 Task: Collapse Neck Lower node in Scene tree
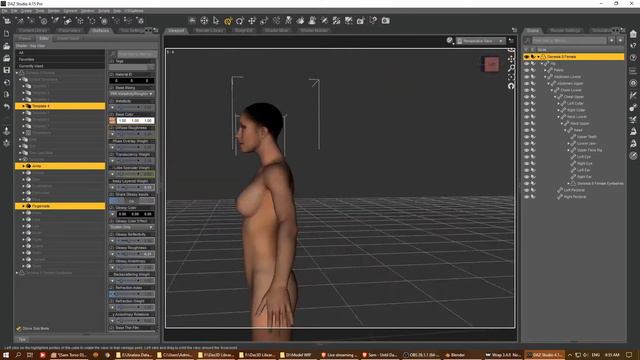[x=559, y=117]
